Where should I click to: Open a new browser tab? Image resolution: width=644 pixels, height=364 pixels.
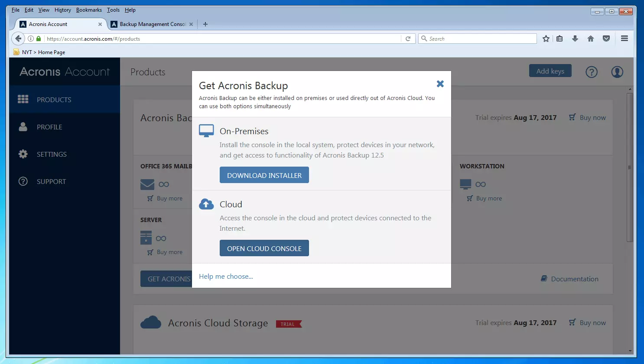pyautogui.click(x=205, y=24)
